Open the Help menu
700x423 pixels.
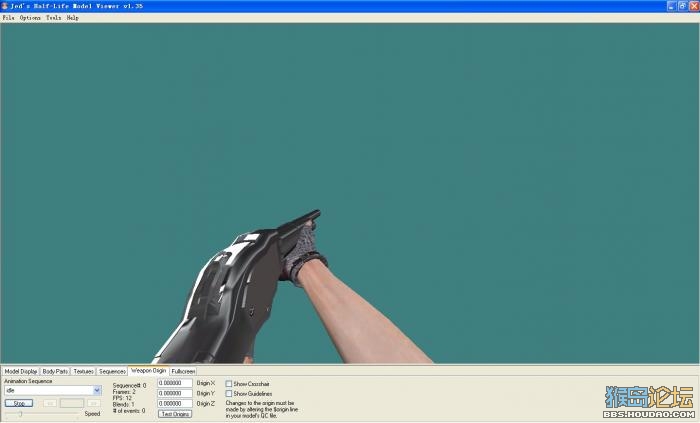(x=73, y=18)
